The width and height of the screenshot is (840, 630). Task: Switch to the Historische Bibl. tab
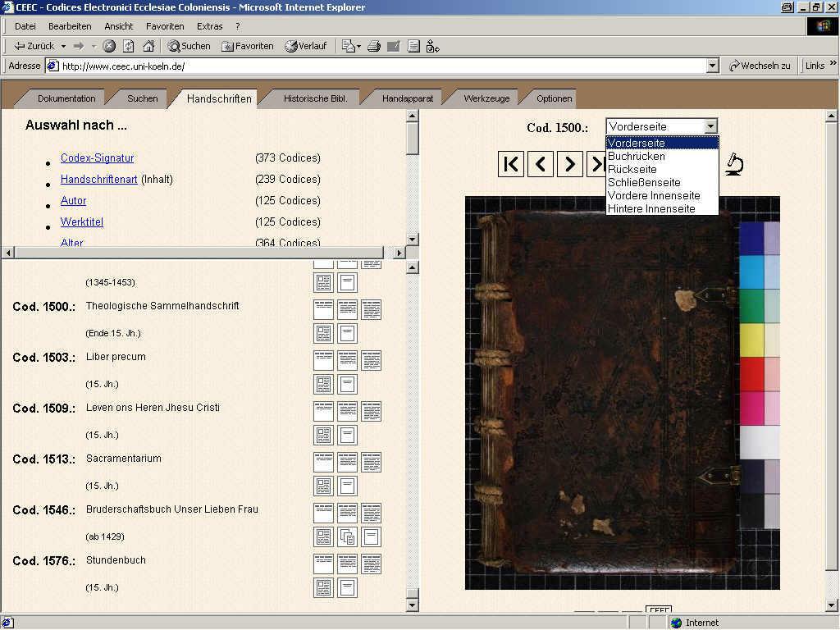[315, 98]
